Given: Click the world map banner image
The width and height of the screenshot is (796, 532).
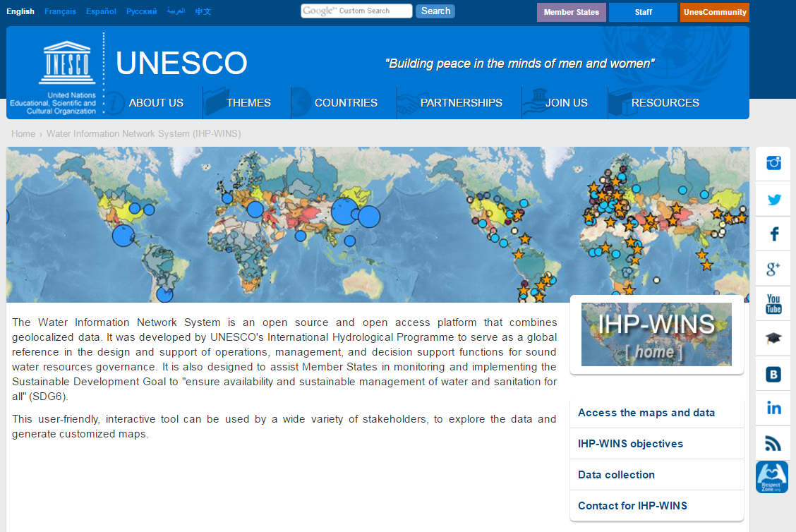Looking at the screenshot, I should (378, 224).
